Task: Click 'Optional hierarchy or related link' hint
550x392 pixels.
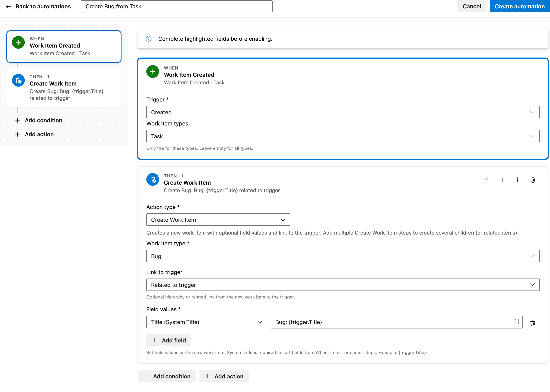Action: 220,297
